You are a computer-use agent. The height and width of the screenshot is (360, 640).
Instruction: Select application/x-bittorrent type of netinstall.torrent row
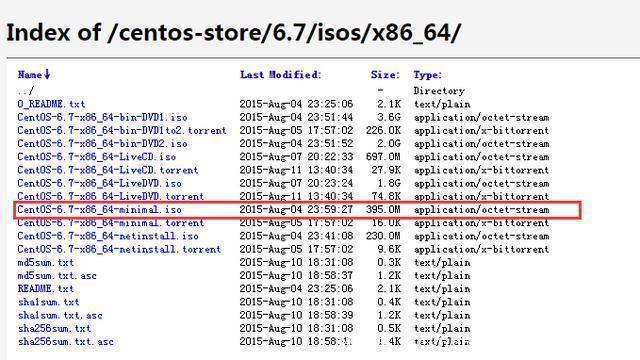coord(482,249)
